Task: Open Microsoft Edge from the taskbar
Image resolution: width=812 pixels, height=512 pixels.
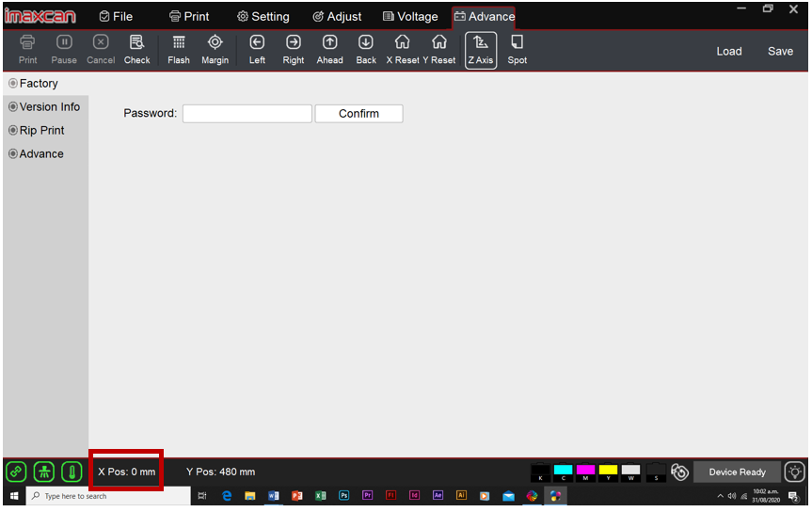Action: click(x=227, y=496)
